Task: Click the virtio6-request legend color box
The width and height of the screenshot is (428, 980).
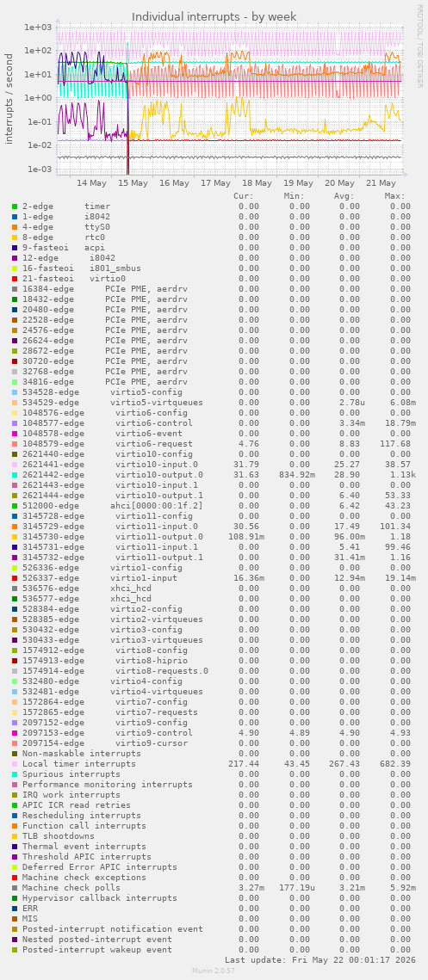Action: click(15, 444)
